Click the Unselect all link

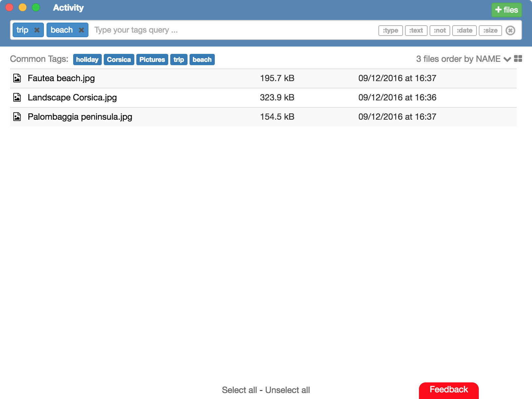point(287,390)
